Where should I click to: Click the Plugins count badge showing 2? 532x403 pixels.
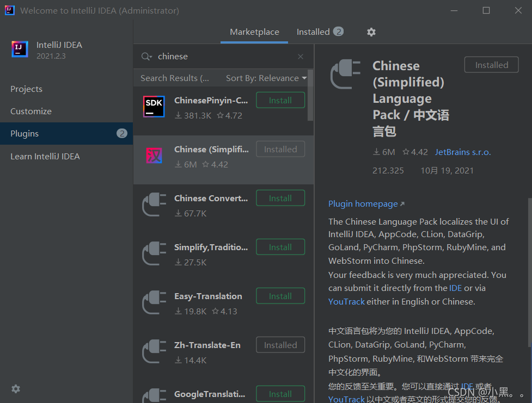pos(122,134)
